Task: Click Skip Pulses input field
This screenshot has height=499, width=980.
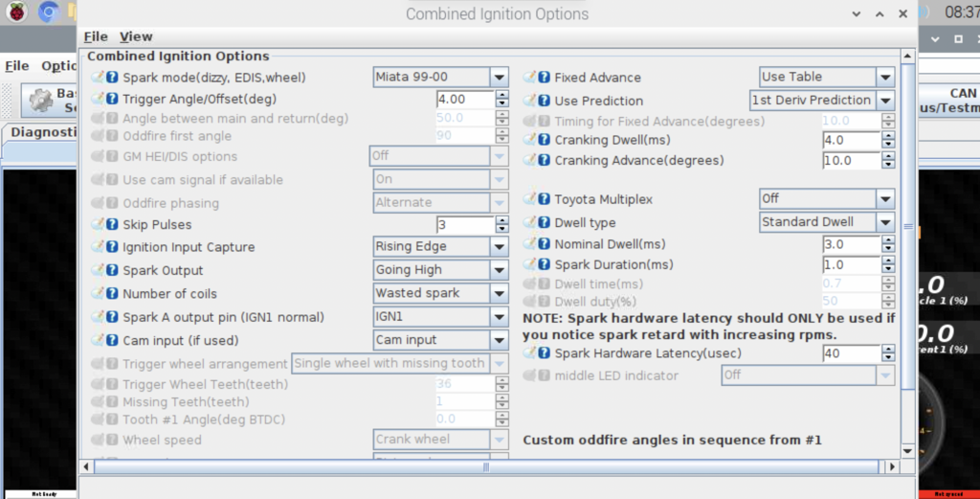Action: 466,224
